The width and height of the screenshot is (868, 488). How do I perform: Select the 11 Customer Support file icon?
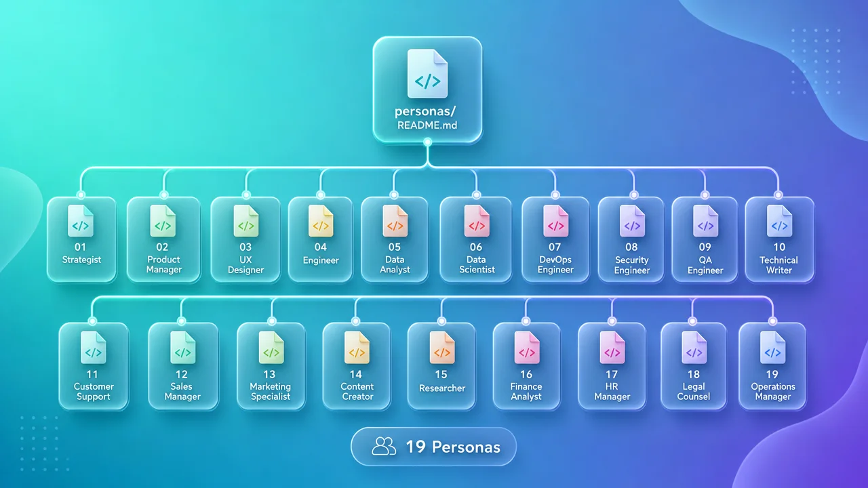pyautogui.click(x=93, y=348)
